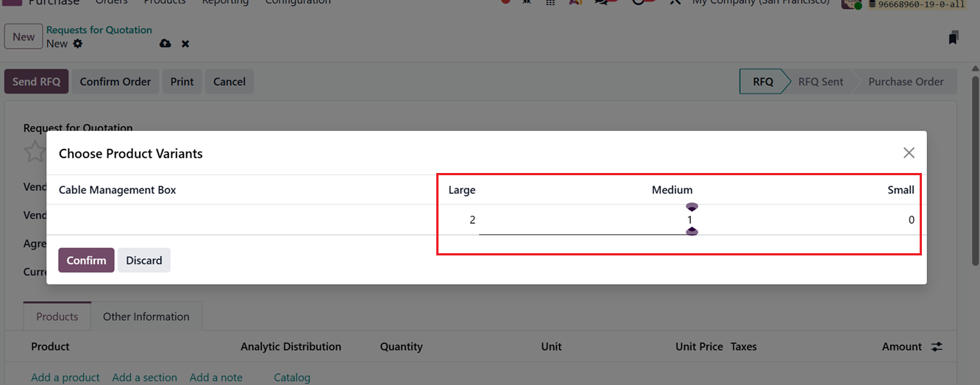This screenshot has height=385, width=980.
Task: Click the Requests for Quotation breadcrumb
Action: [99, 30]
